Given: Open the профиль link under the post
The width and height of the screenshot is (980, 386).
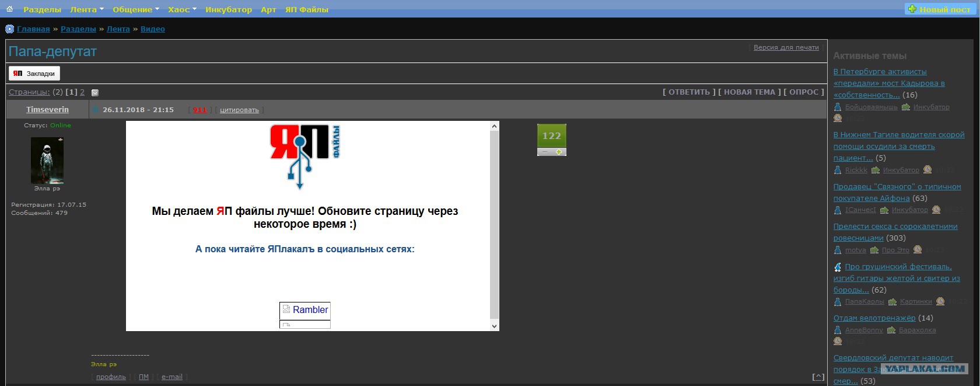Looking at the screenshot, I should tap(111, 377).
